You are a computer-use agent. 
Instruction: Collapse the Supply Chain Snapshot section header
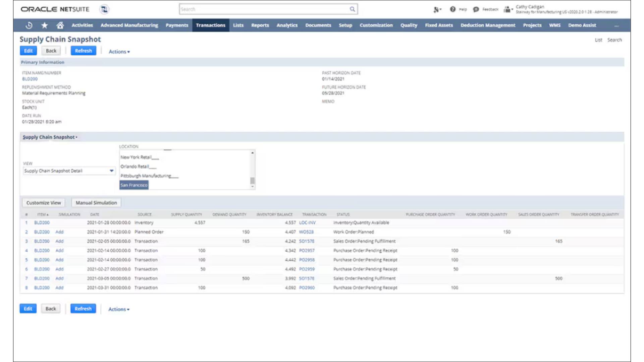tap(50, 137)
